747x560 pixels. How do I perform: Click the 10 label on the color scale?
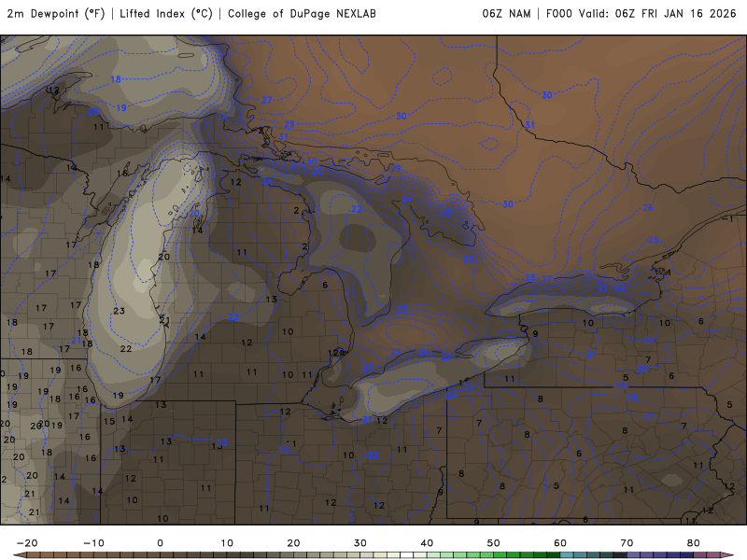[x=227, y=543]
